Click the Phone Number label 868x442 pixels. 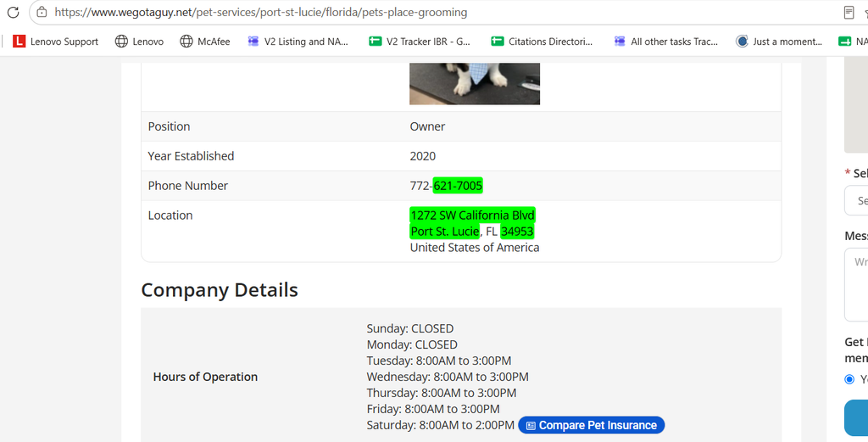point(187,186)
